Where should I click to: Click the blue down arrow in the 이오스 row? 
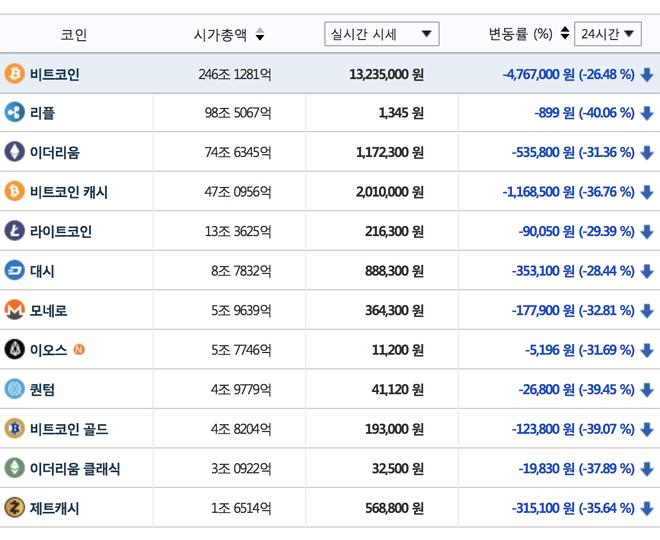click(647, 351)
